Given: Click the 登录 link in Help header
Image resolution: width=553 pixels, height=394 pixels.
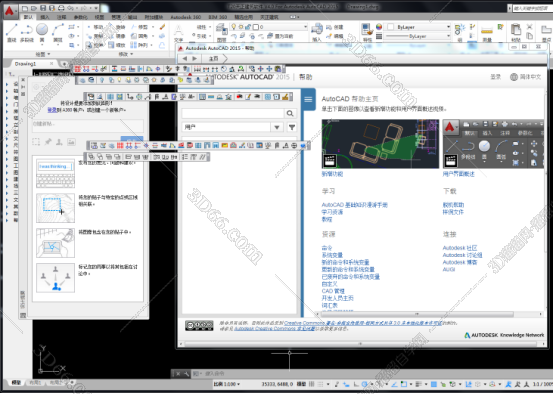Looking at the screenshot, I should [x=496, y=77].
